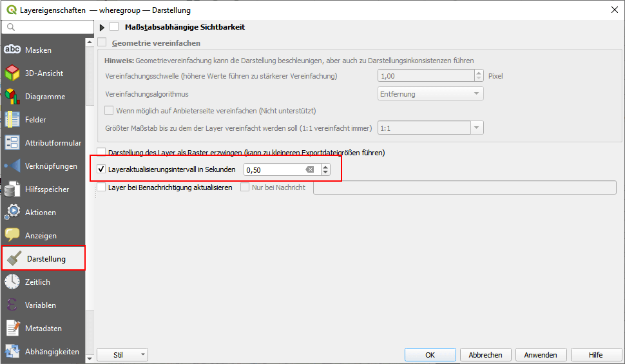625x364 pixels.
Task: Open the Stil dropdown button
Action: point(122,355)
